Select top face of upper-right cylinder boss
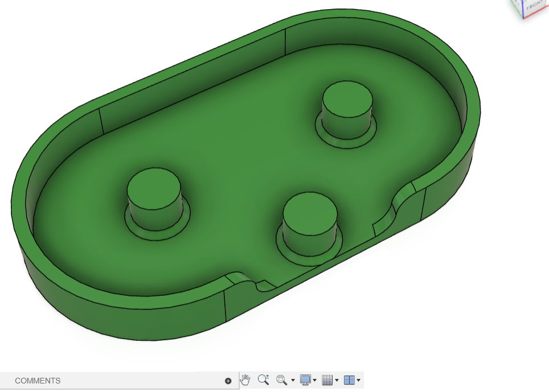The width and height of the screenshot is (549, 392). coord(348,98)
